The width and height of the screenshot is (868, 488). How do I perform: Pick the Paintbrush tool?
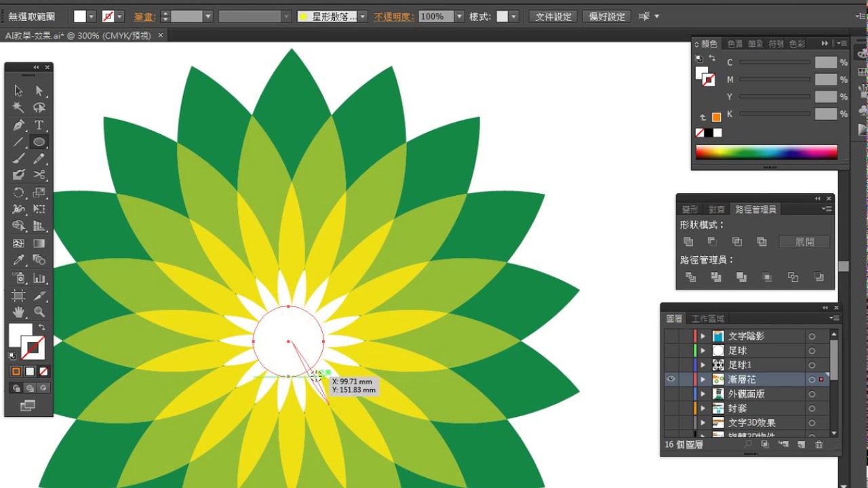18,159
